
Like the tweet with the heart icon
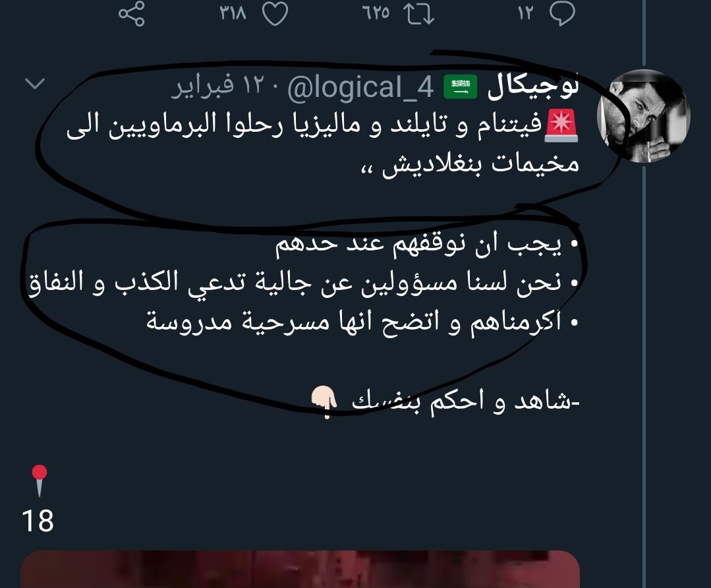click(275, 14)
